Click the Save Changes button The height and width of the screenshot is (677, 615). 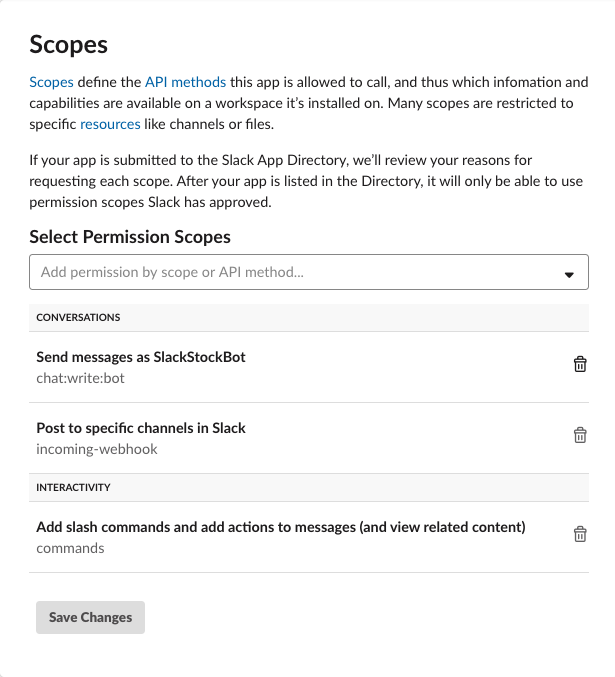[x=90, y=617]
